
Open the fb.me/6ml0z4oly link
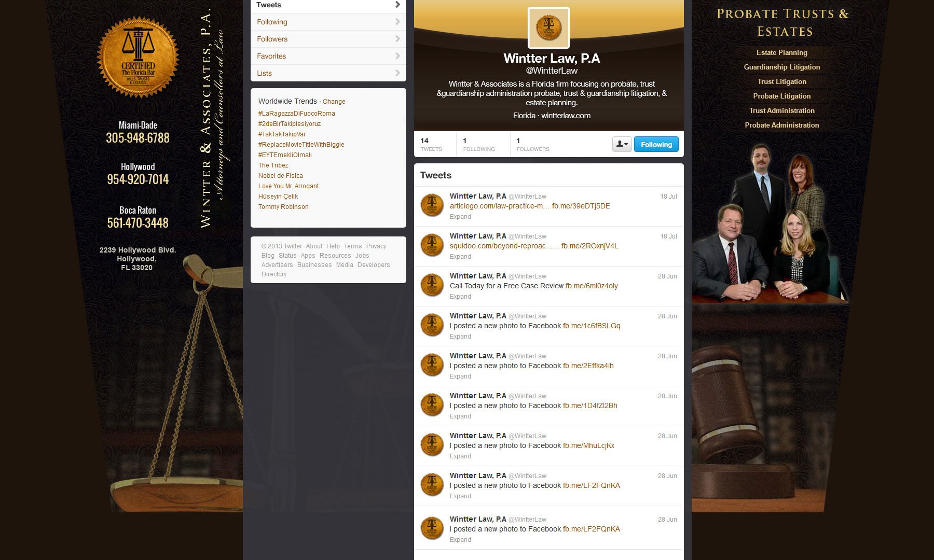click(592, 286)
